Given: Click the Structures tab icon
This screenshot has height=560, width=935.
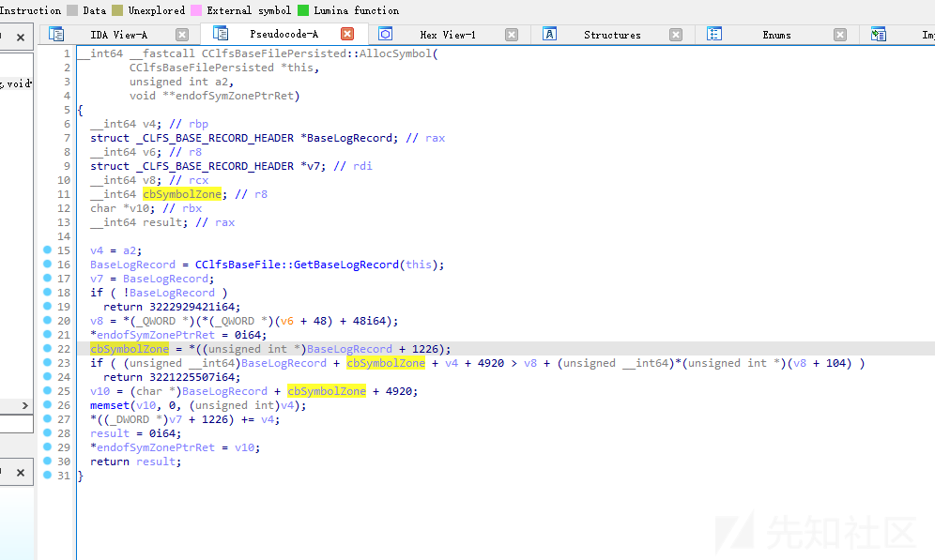Looking at the screenshot, I should pyautogui.click(x=550, y=35).
